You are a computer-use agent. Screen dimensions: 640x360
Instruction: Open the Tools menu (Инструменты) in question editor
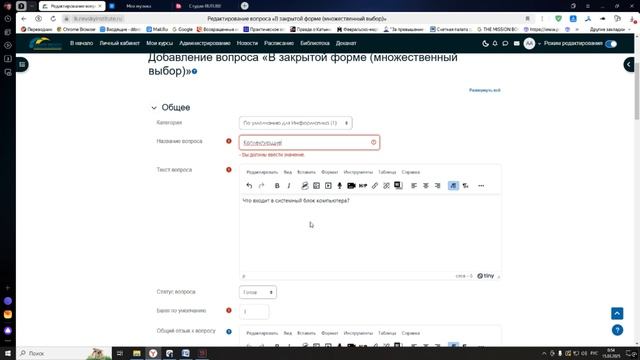pyautogui.click(x=358, y=172)
